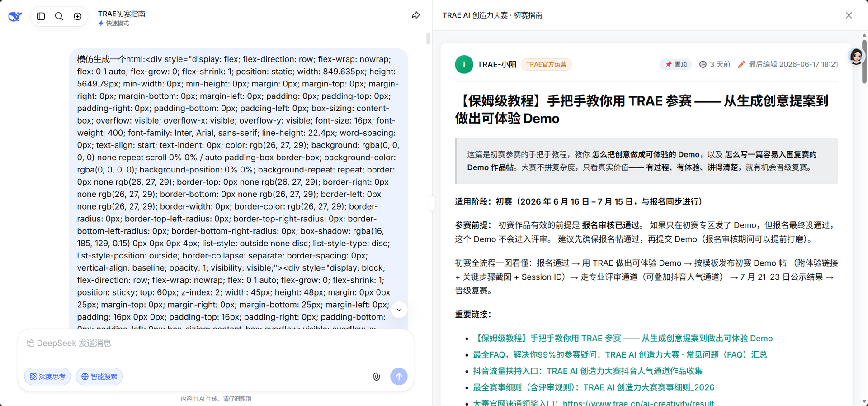
Task: Close the TRAE guide side panel
Action: (x=849, y=15)
